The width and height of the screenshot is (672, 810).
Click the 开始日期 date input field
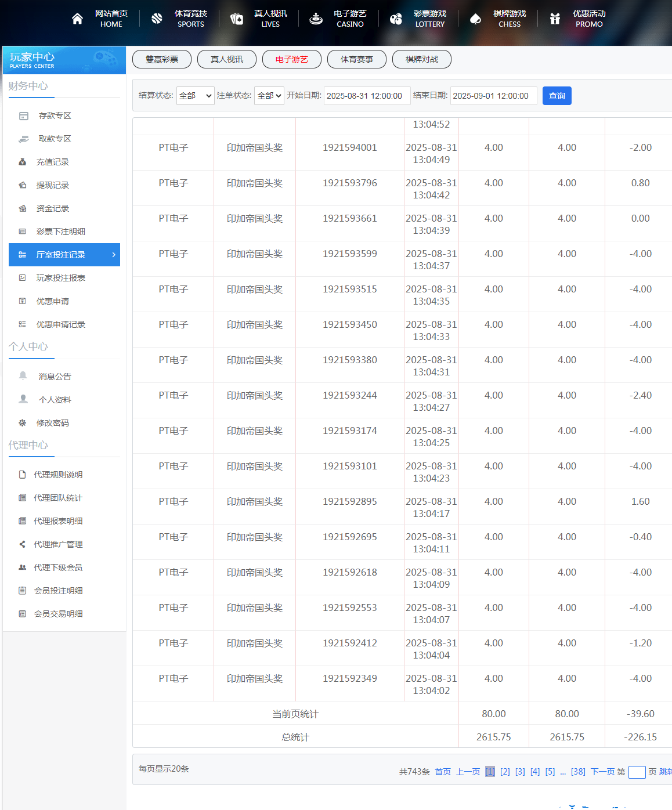point(365,96)
